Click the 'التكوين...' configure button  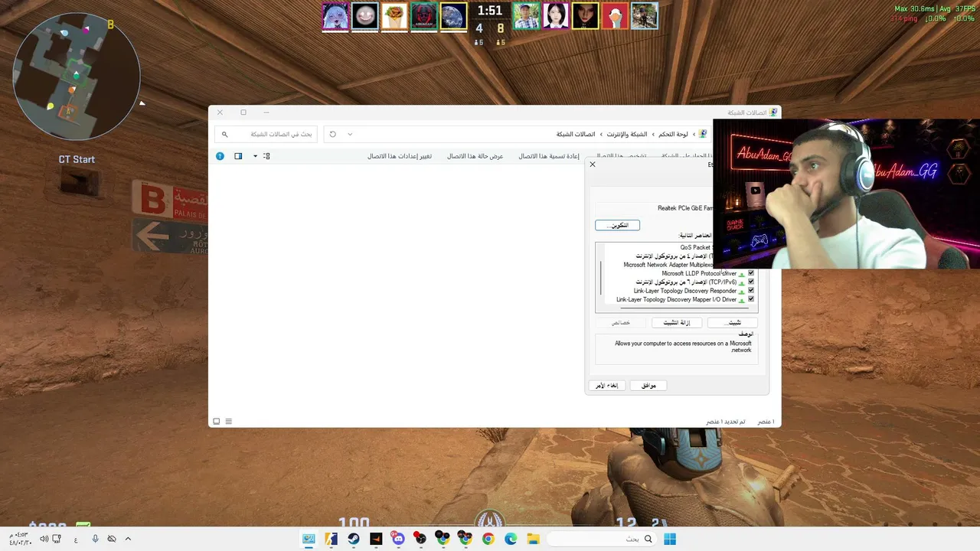click(x=617, y=225)
